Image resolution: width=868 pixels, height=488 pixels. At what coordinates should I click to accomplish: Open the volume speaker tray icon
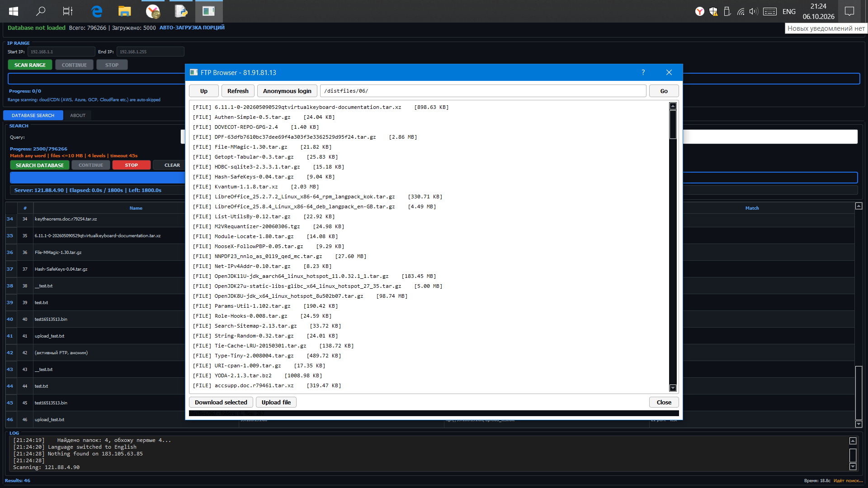tap(753, 11)
